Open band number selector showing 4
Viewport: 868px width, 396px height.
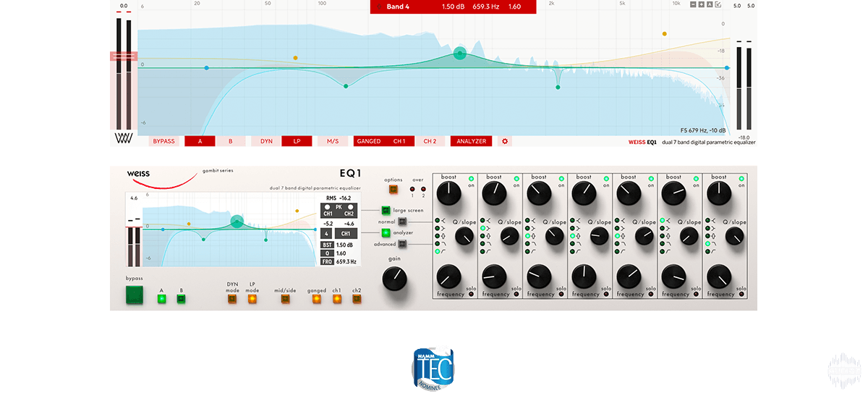pyautogui.click(x=327, y=234)
